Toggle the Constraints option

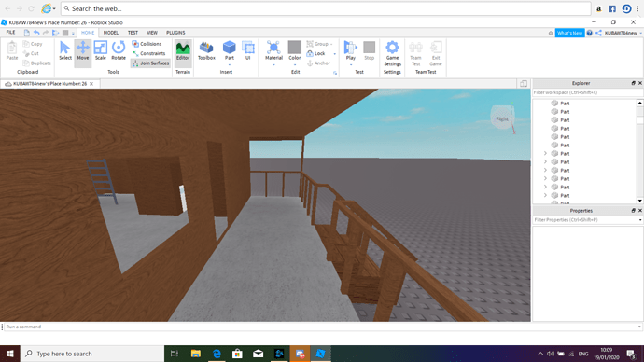tap(148, 53)
